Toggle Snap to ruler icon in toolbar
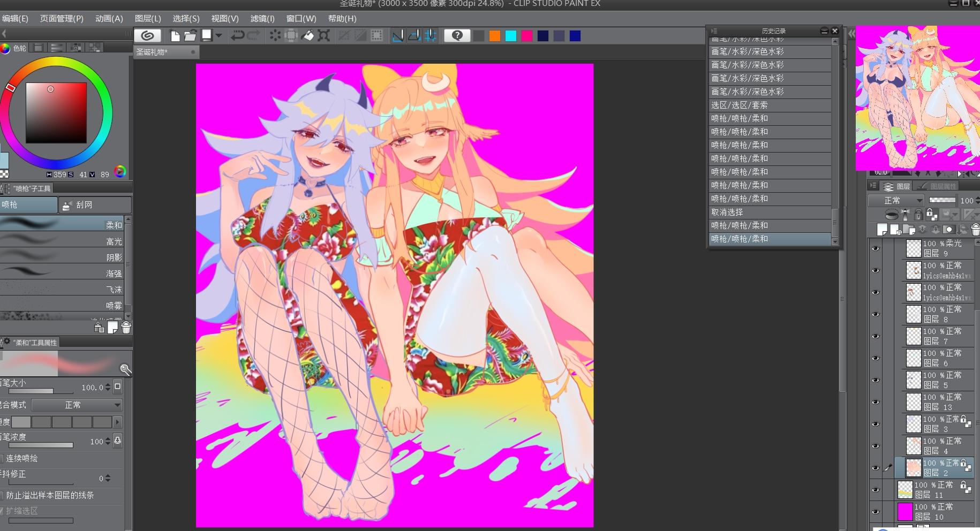Image resolution: width=980 pixels, height=531 pixels. pyautogui.click(x=398, y=36)
